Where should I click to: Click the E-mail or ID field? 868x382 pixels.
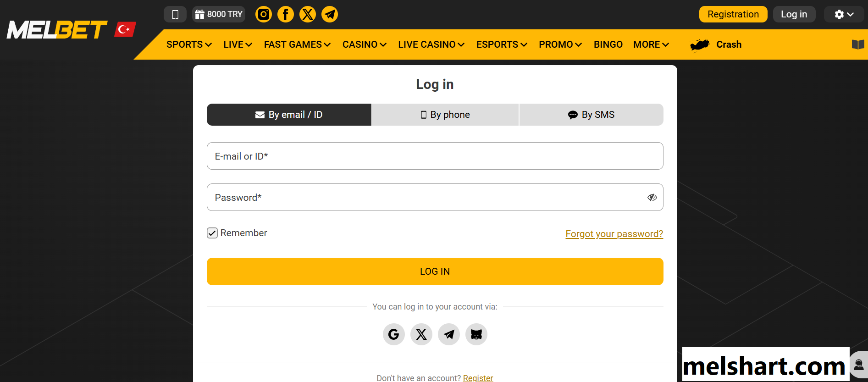[435, 156]
